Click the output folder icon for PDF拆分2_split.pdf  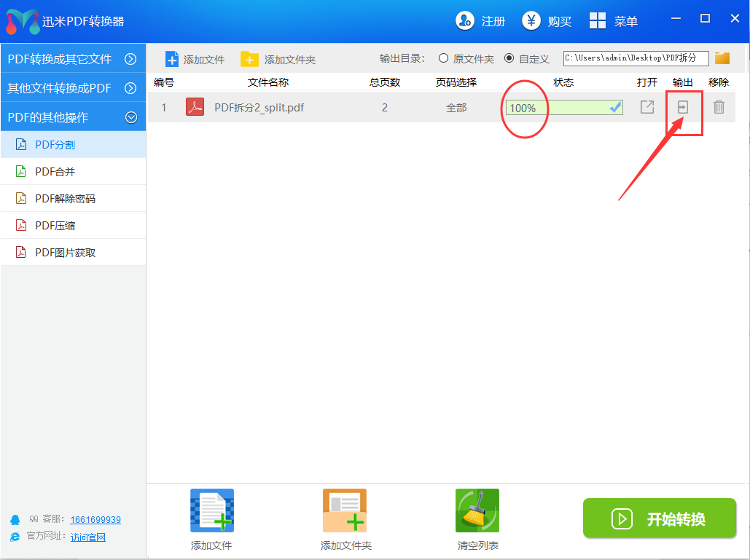682,108
